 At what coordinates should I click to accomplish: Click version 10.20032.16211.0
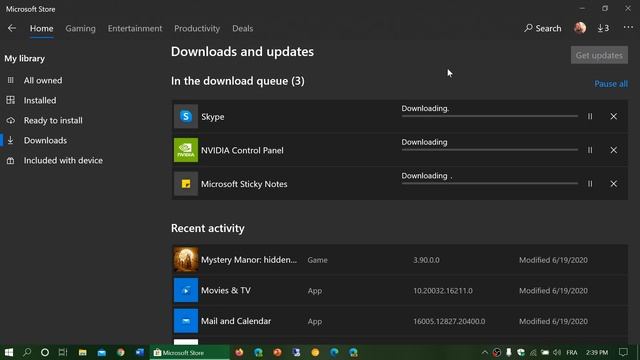[x=443, y=291]
